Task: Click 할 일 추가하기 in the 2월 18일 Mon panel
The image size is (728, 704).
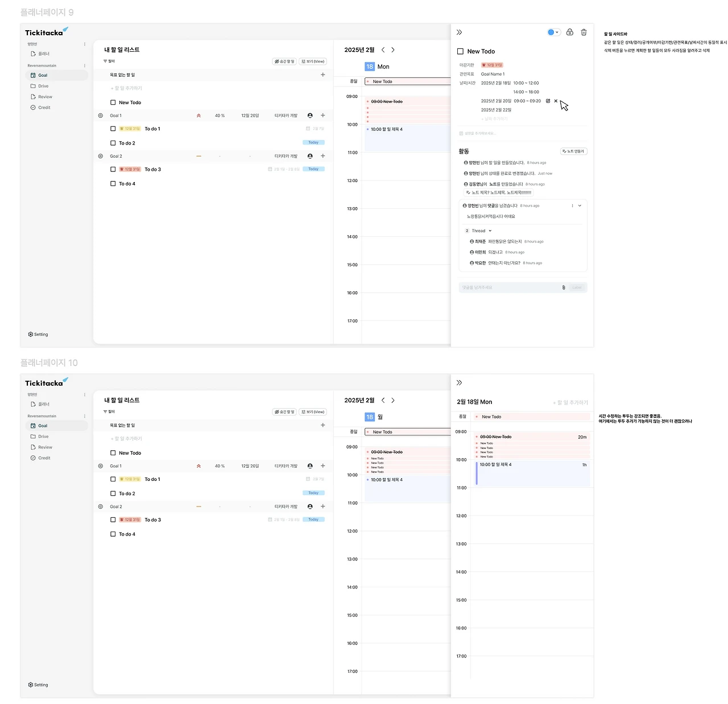Action: click(x=570, y=403)
